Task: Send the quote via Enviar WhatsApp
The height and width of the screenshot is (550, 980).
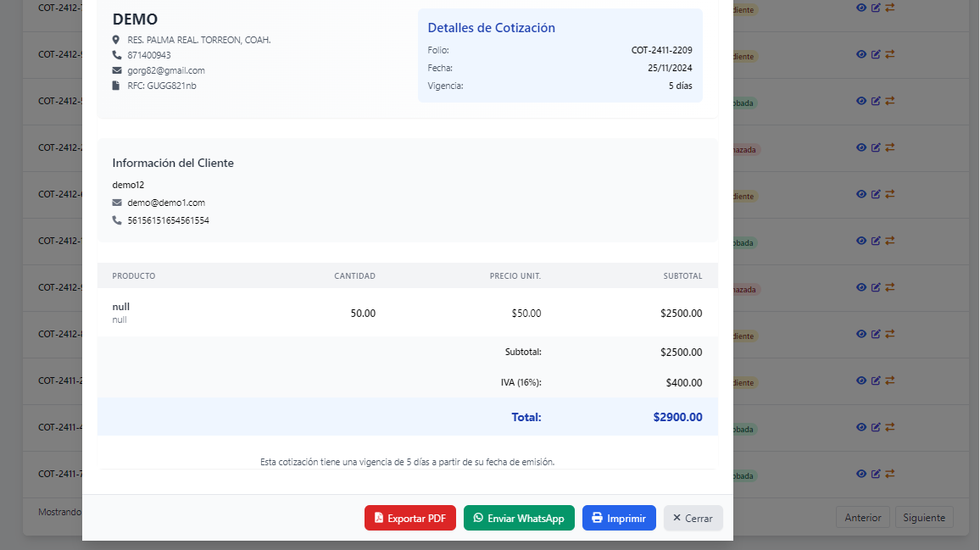Action: click(x=519, y=518)
